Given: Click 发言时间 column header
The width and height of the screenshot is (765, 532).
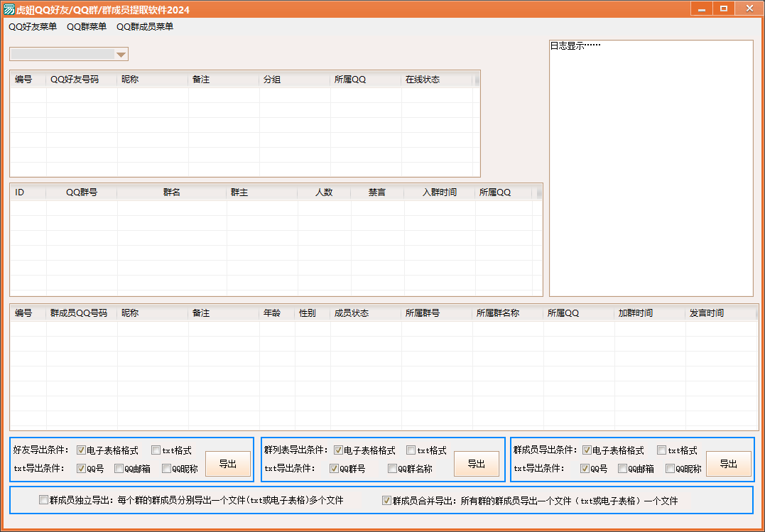Looking at the screenshot, I should (721, 313).
